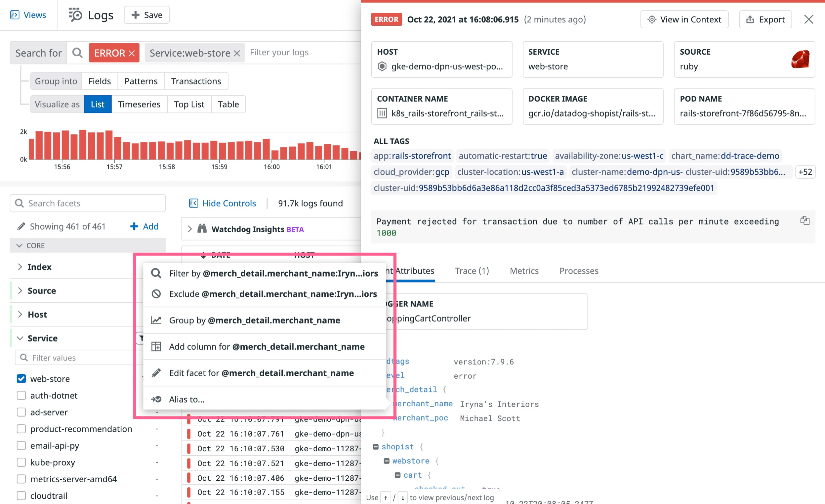Add a new facet
Viewport: 825px width, 504px height.
click(x=144, y=227)
